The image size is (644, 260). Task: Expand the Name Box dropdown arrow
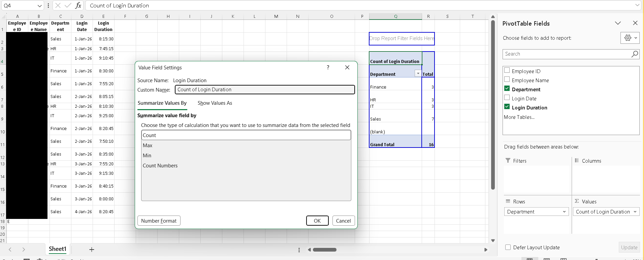point(39,6)
